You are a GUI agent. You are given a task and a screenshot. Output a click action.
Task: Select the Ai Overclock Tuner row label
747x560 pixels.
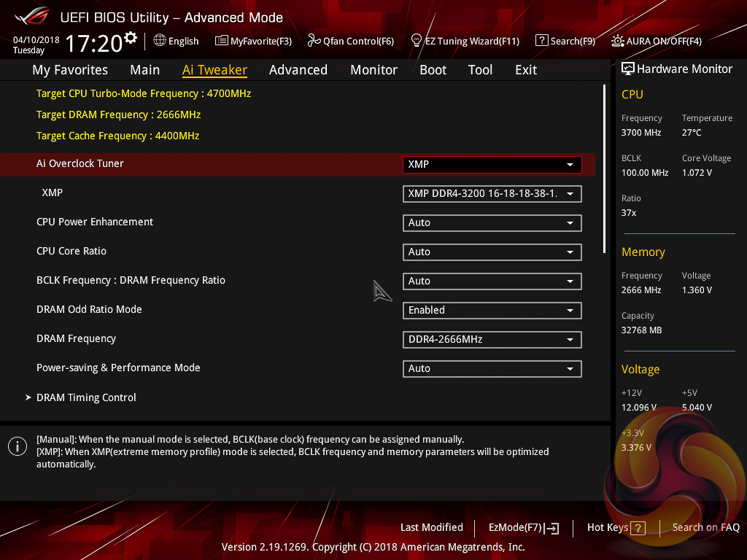[x=80, y=163]
